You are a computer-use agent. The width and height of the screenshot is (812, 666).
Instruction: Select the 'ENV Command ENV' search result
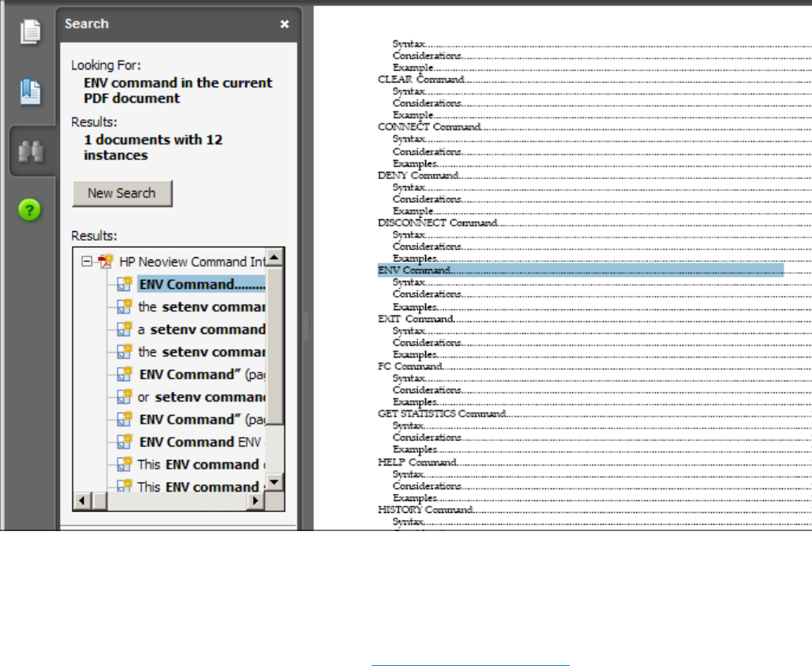pyautogui.click(x=200, y=442)
